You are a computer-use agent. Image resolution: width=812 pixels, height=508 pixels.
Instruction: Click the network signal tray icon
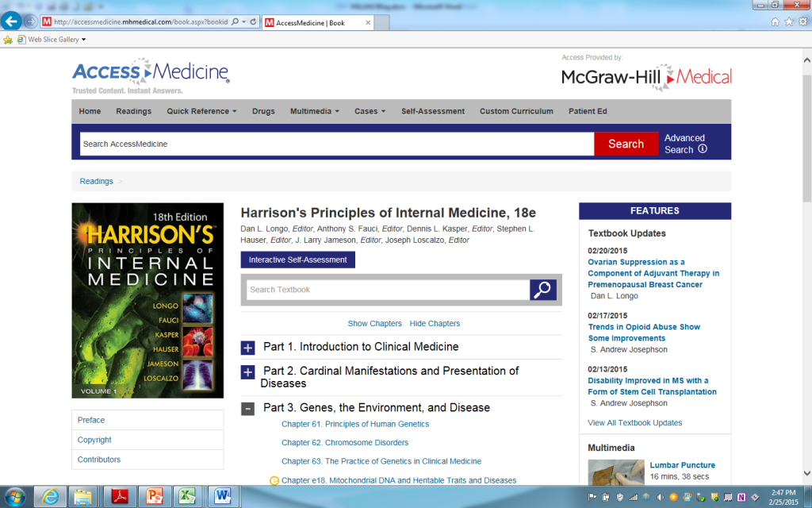click(633, 497)
